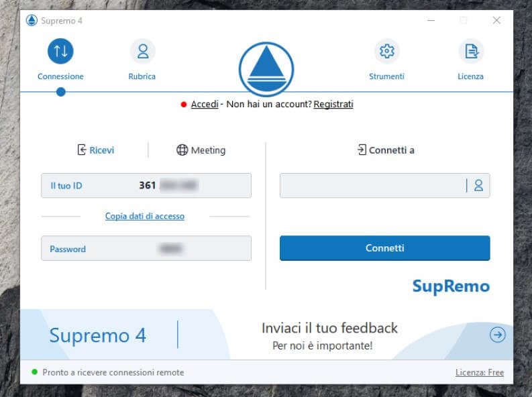This screenshot has width=532, height=397.
Task: Open the Connessione section icon
Action: click(60, 51)
